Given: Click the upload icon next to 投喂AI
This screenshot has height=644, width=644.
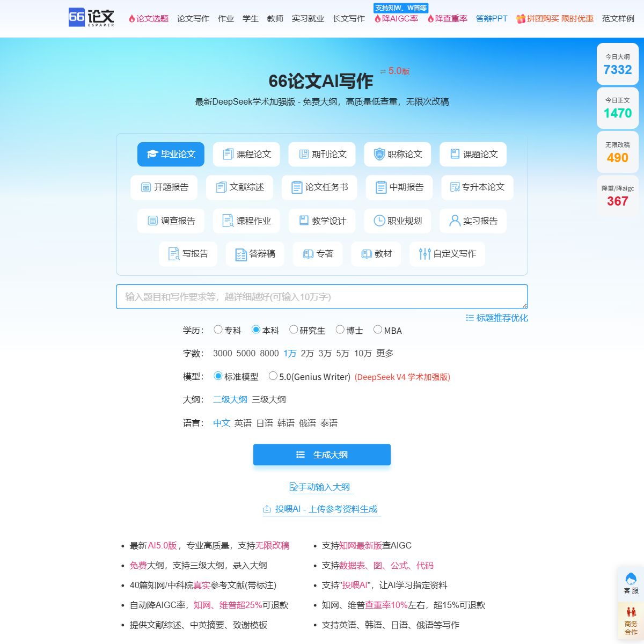Looking at the screenshot, I should (267, 509).
